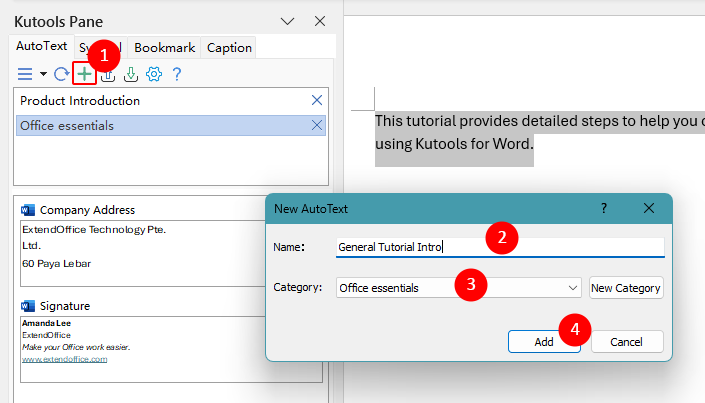Open New AutoText dialog help question mark
This screenshot has width=705, height=403.
pyautogui.click(x=604, y=208)
